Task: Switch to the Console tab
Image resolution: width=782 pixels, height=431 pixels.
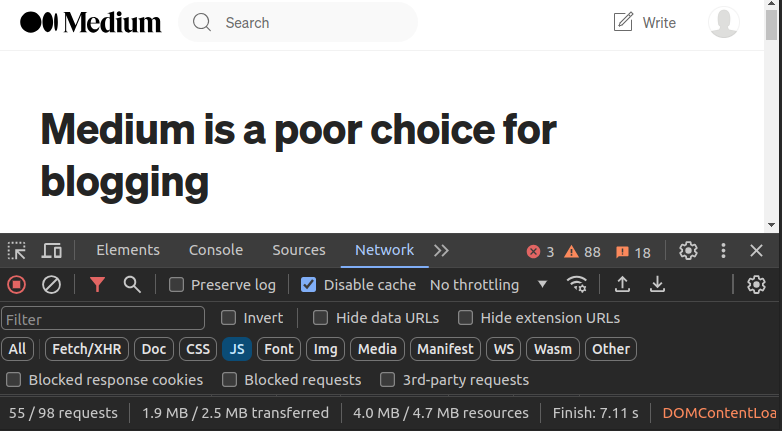Action: pyautogui.click(x=216, y=250)
